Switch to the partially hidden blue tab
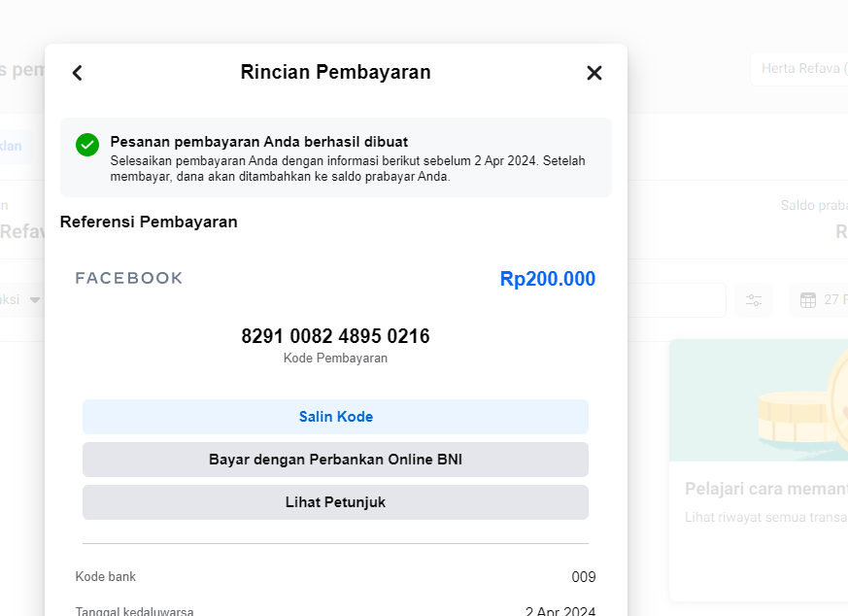The image size is (848, 616). pyautogui.click(x=14, y=146)
